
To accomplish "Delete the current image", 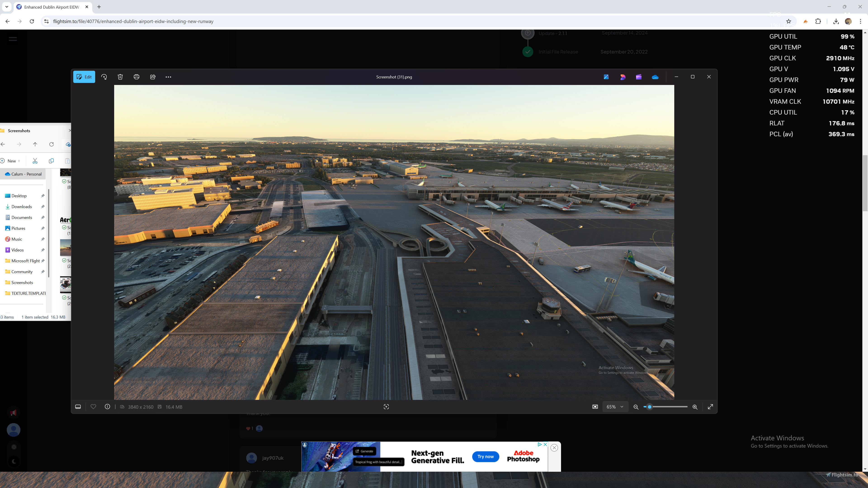I will [120, 77].
